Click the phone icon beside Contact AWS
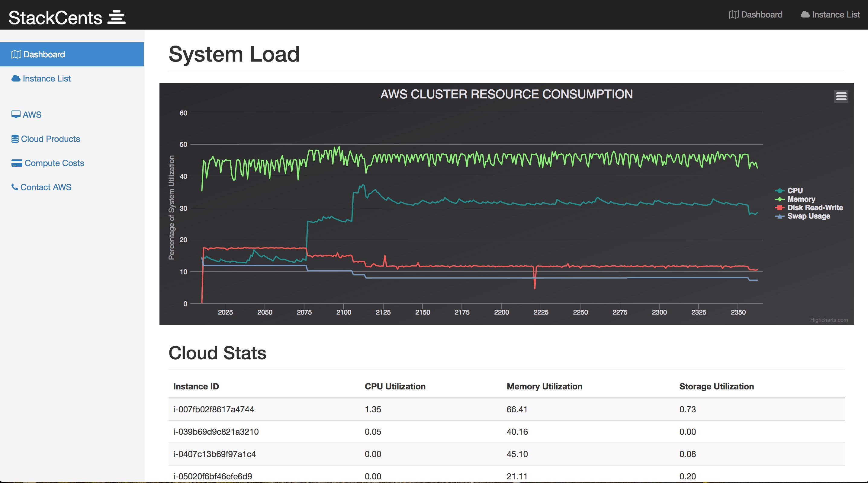868x483 pixels. click(x=14, y=187)
